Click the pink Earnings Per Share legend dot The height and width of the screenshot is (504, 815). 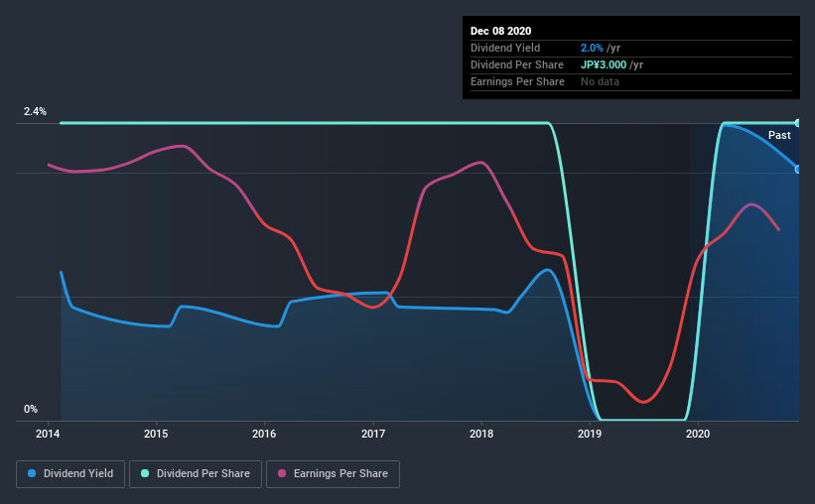(283, 474)
